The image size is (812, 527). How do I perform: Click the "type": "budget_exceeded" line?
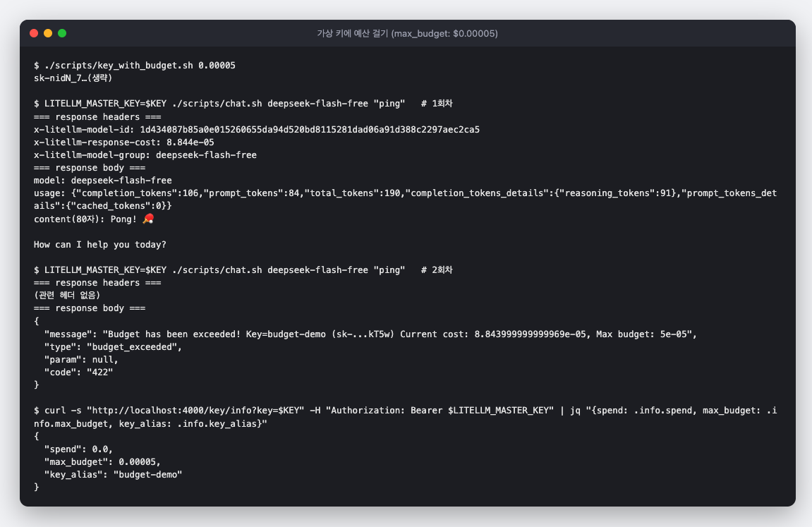click(113, 347)
